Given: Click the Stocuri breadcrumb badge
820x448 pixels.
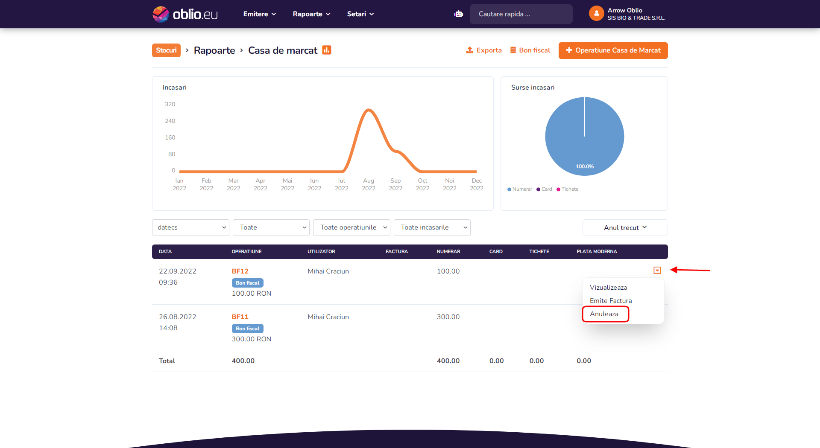Looking at the screenshot, I should click(x=166, y=50).
